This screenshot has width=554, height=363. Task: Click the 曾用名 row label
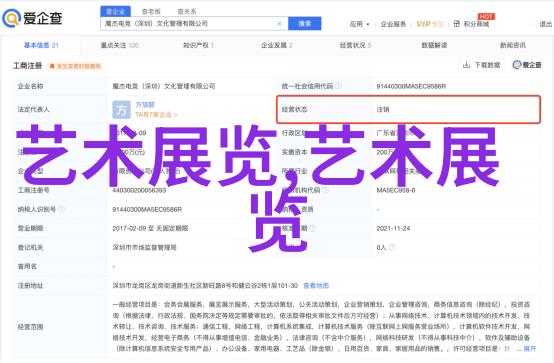coord(27,266)
